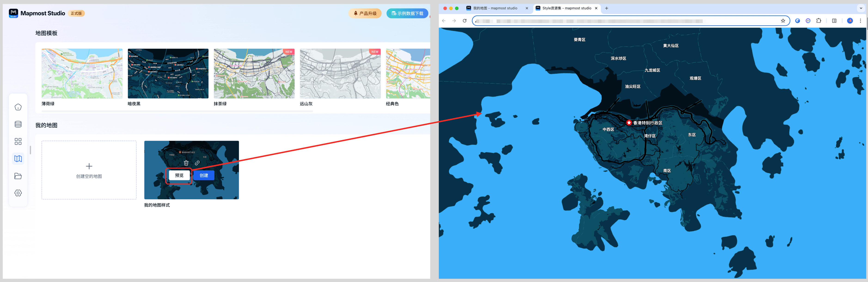Select the map icon in sidebar
Screen dimensions: 868x282
pos(18,159)
